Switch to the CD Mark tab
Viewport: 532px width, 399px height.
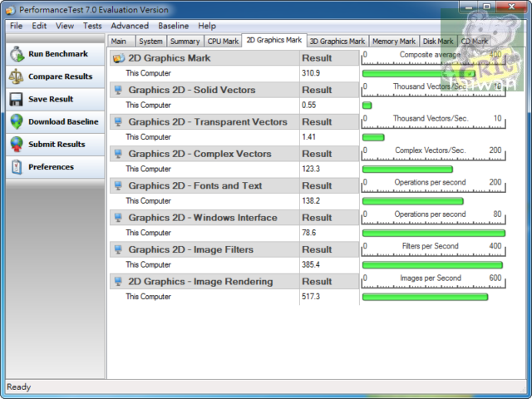[475, 42]
